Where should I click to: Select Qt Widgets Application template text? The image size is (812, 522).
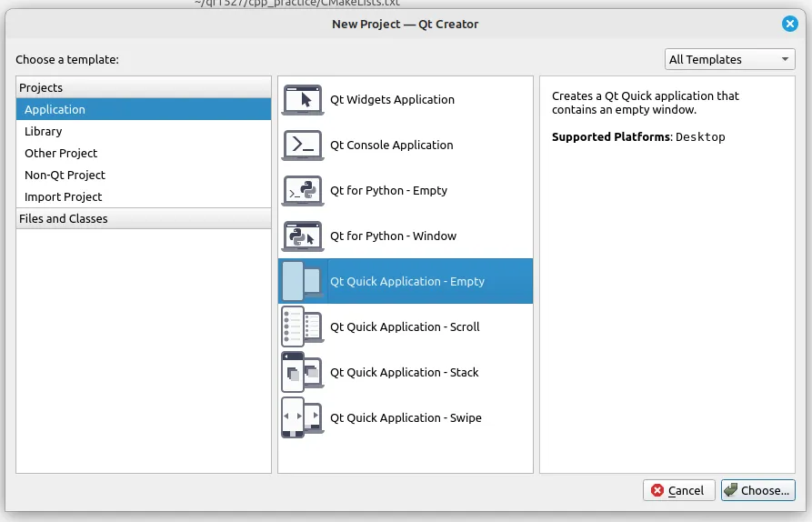click(x=392, y=99)
